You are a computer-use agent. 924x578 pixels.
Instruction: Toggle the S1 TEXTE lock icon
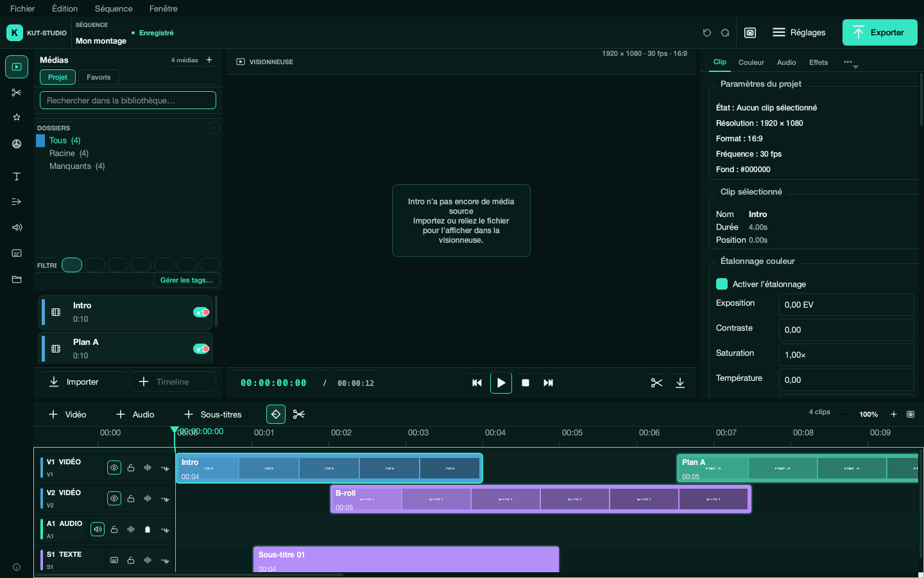click(x=131, y=561)
